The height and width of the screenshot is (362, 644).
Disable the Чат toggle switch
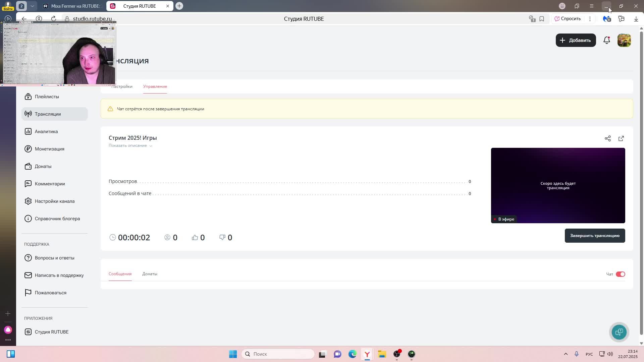620,274
